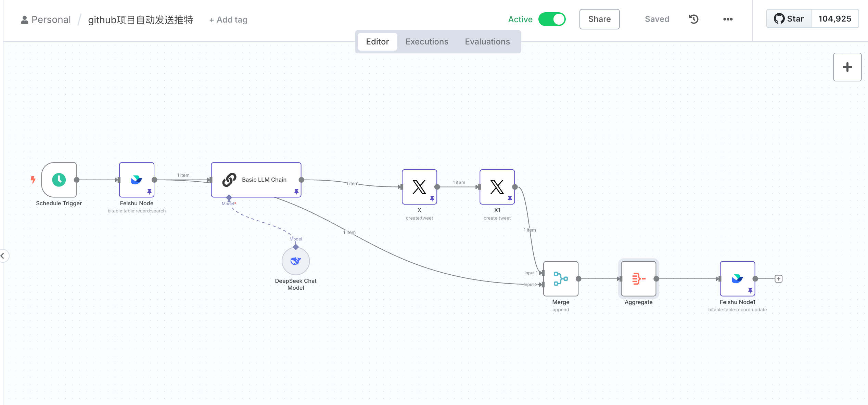Add node after Feishu Node1 output
The height and width of the screenshot is (405, 868).
pos(778,279)
